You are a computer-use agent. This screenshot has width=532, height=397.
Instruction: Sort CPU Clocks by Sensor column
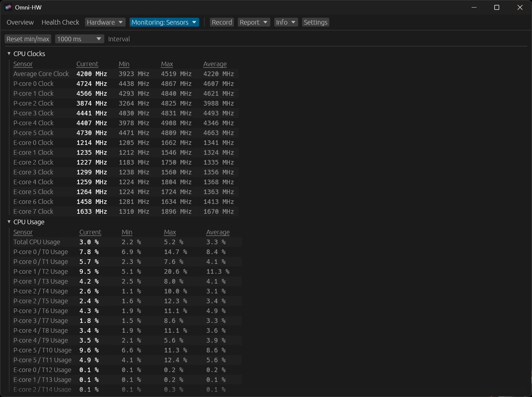[23, 64]
